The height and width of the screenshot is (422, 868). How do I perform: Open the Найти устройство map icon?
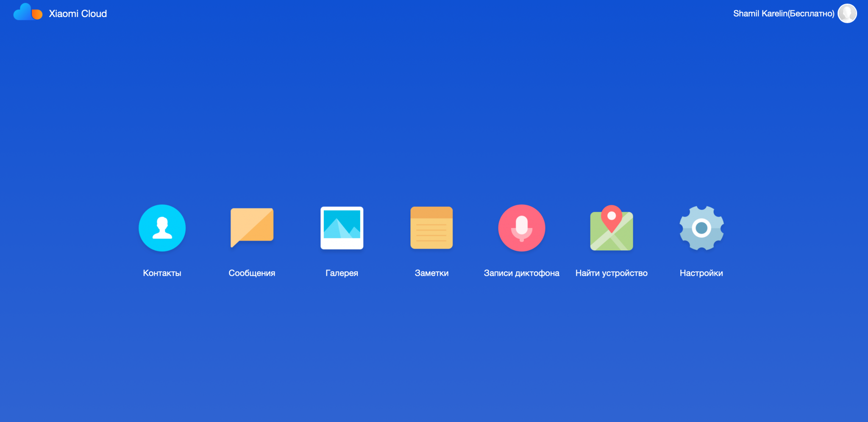(612, 228)
